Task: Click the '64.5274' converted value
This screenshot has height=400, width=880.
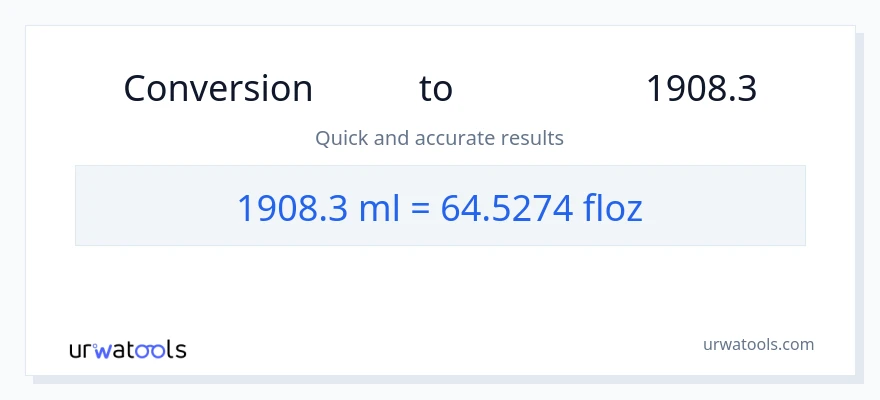Action: (x=509, y=208)
